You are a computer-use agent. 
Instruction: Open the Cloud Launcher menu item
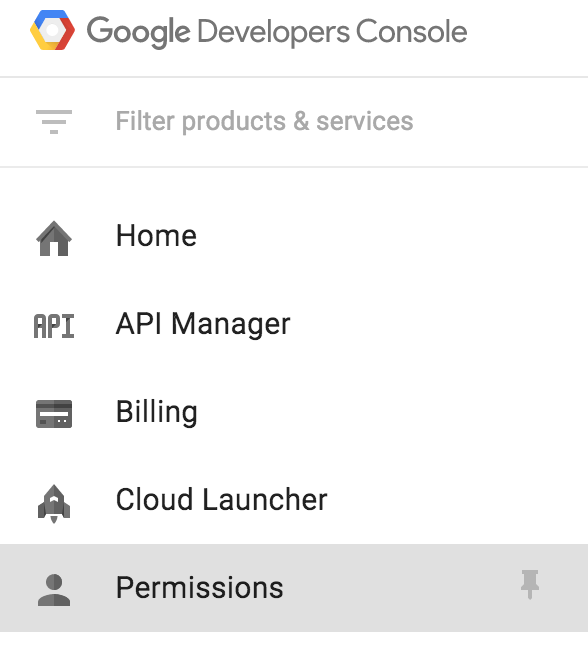click(x=294, y=499)
